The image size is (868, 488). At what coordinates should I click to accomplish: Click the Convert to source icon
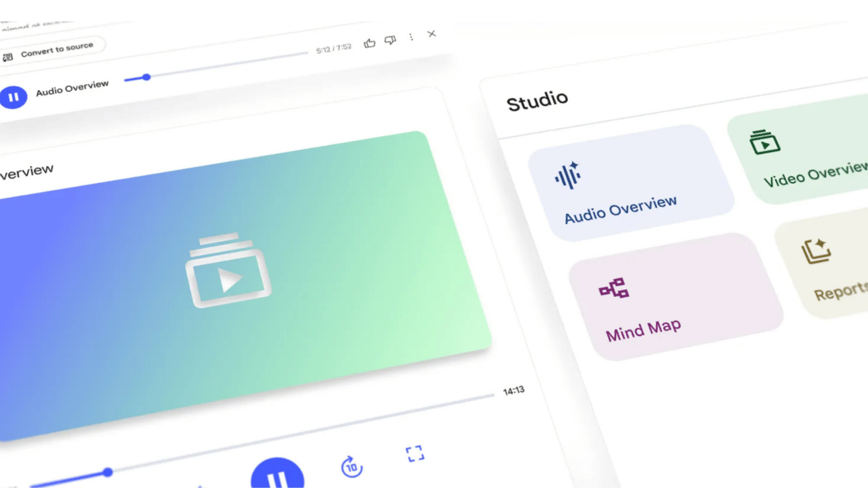pyautogui.click(x=8, y=57)
